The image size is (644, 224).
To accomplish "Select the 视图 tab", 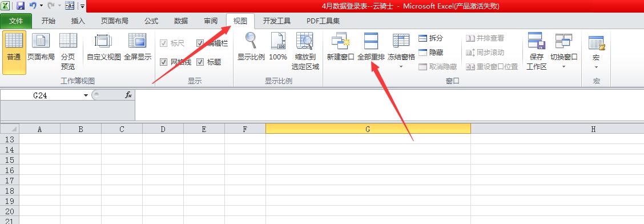I will click(240, 21).
